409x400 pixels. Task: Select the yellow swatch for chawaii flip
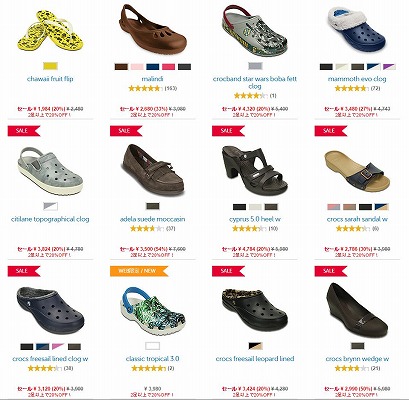click(x=50, y=66)
